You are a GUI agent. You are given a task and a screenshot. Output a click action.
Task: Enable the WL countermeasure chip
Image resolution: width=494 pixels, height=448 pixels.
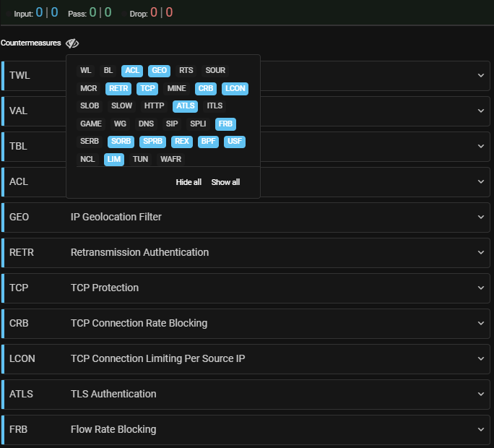pyautogui.click(x=86, y=71)
